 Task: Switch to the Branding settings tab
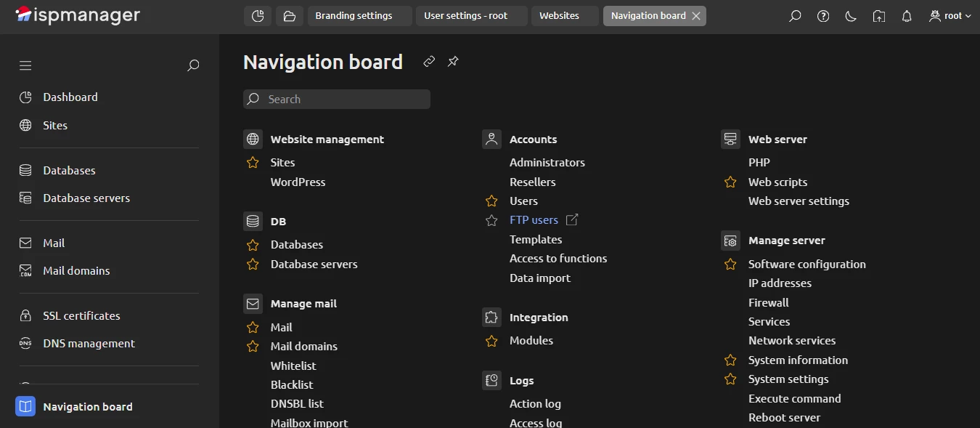359,15
